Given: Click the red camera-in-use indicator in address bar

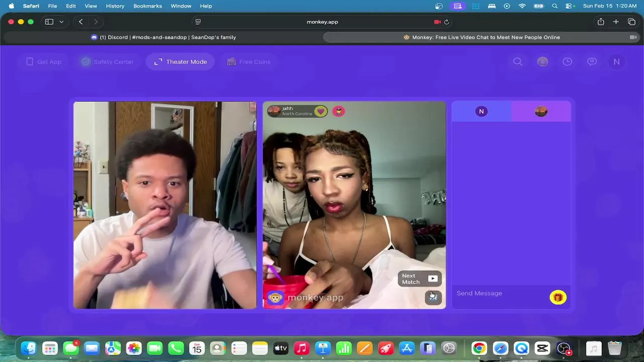Looking at the screenshot, I should point(437,22).
